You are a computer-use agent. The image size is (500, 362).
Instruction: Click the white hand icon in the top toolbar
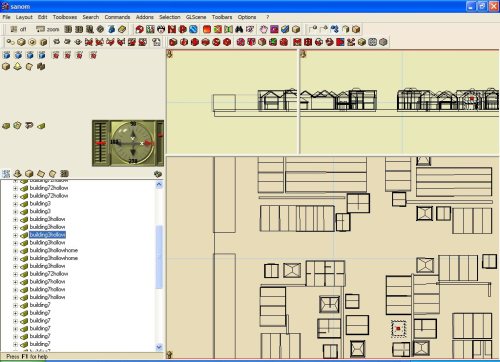point(263,29)
